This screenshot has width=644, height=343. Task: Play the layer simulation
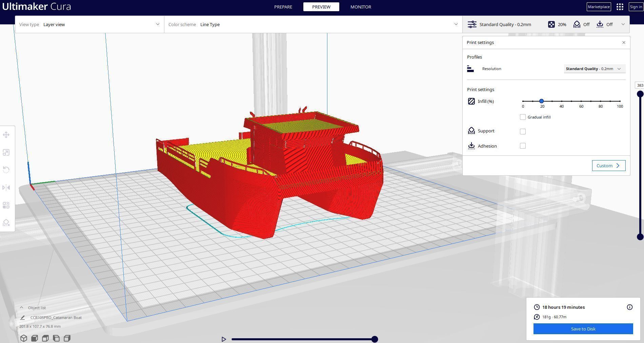(224, 339)
